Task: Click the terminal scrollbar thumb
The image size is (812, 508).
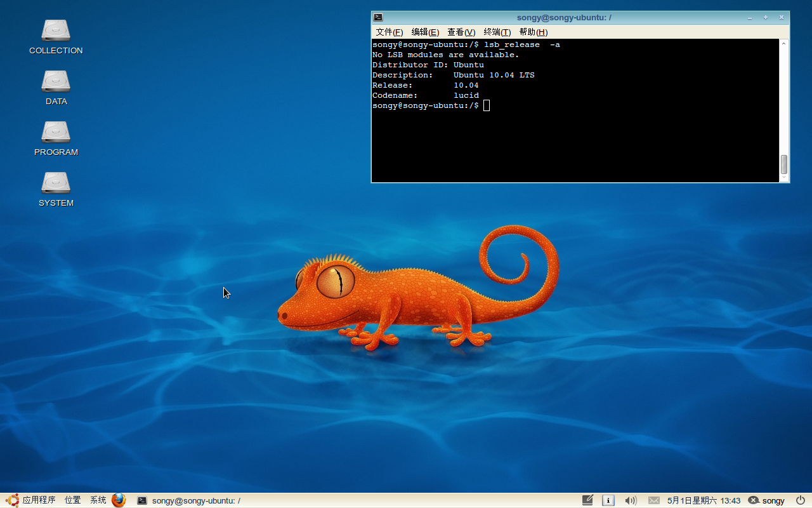Action: coord(784,164)
